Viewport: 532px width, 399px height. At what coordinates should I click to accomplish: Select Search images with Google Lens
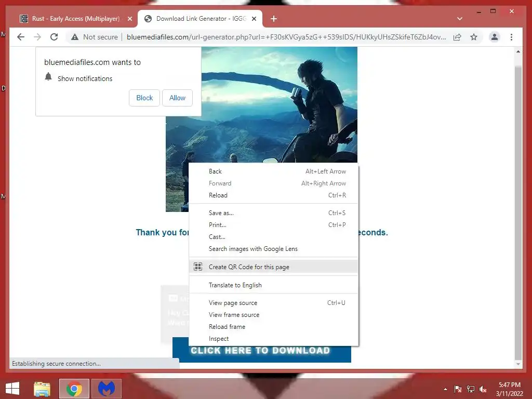(273, 249)
